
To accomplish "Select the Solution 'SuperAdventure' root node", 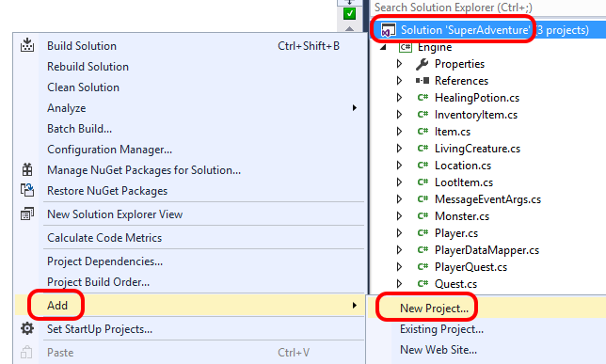I will pos(488,30).
